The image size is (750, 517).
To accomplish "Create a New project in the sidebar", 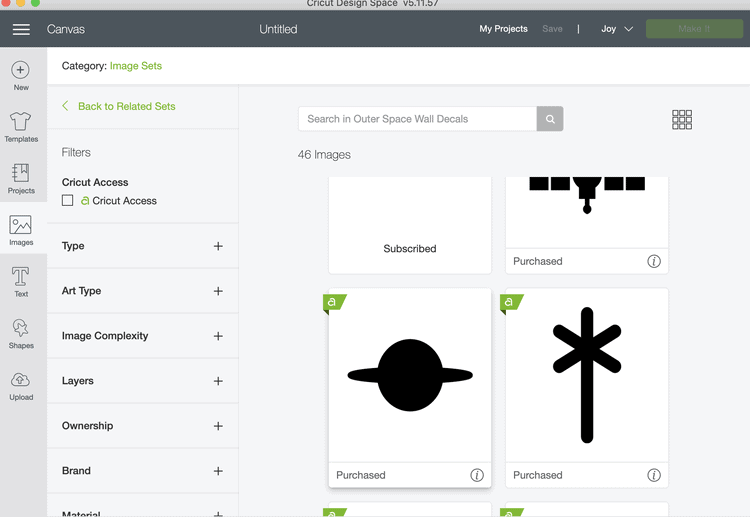I will (21, 76).
